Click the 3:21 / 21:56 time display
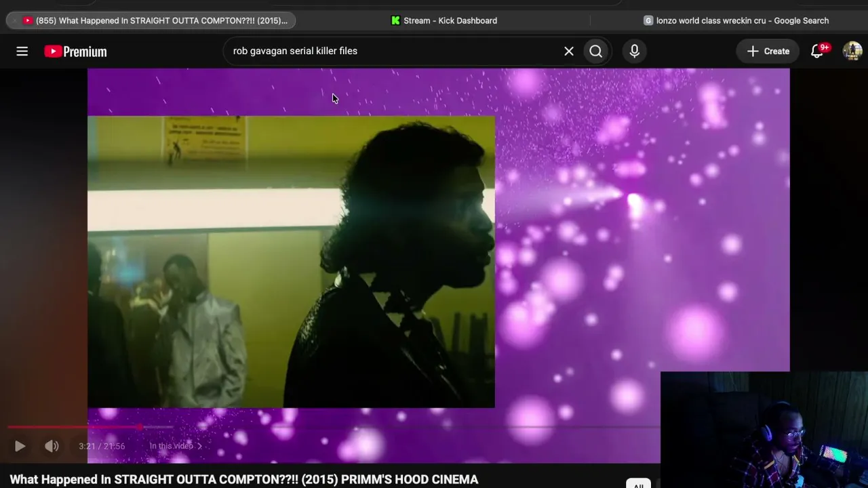 (x=102, y=446)
